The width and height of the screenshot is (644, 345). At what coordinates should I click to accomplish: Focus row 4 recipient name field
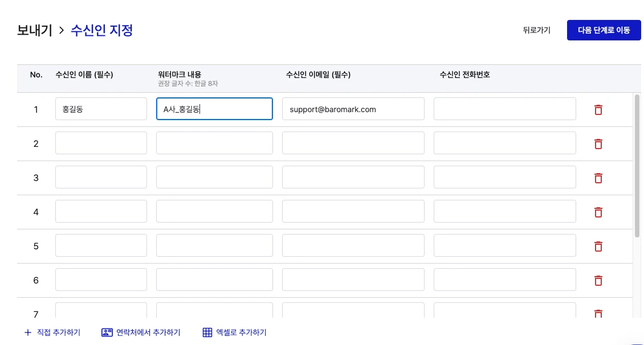coord(101,211)
